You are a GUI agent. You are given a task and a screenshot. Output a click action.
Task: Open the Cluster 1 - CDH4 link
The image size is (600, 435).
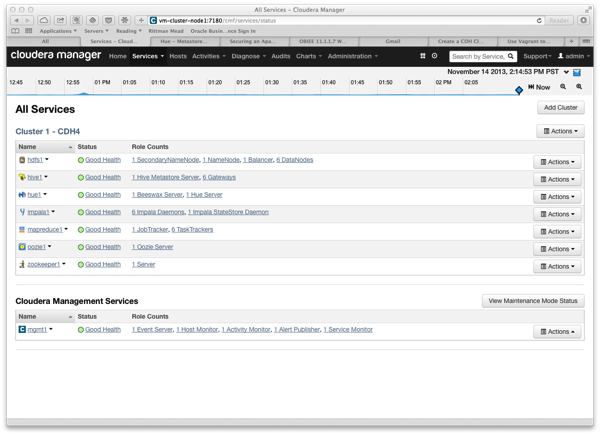click(x=48, y=131)
